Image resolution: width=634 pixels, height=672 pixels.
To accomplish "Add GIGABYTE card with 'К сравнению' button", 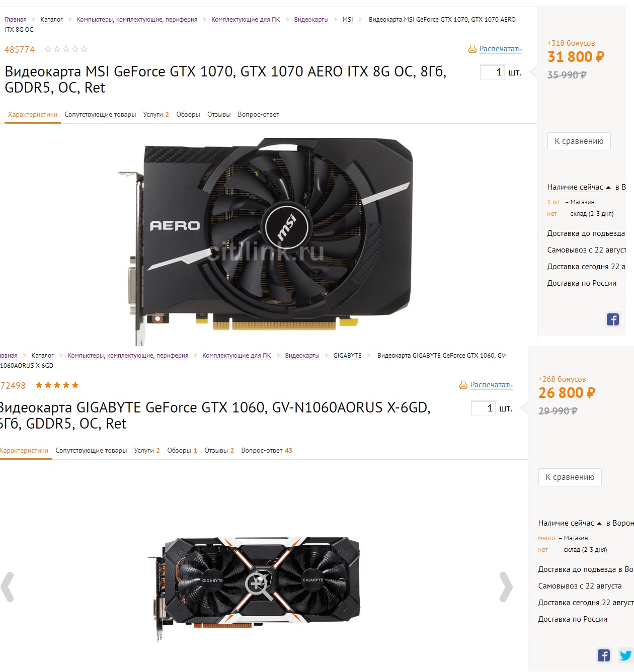I will tap(570, 477).
